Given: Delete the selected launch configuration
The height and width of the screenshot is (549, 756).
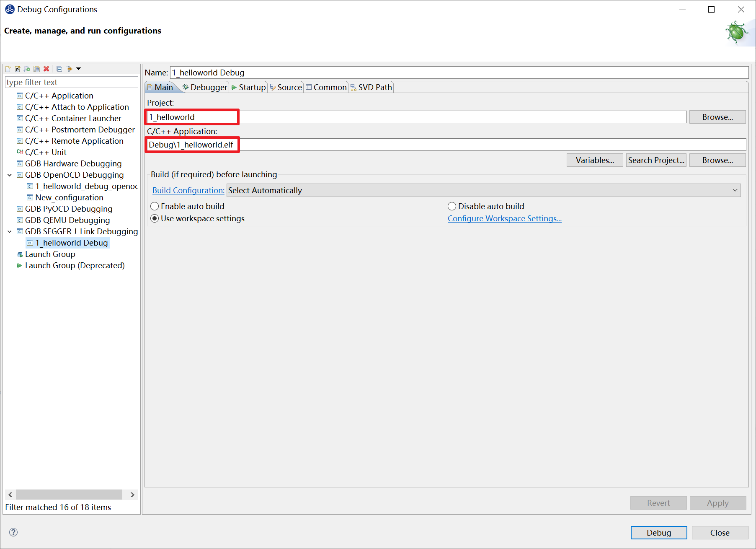Looking at the screenshot, I should click(x=46, y=69).
